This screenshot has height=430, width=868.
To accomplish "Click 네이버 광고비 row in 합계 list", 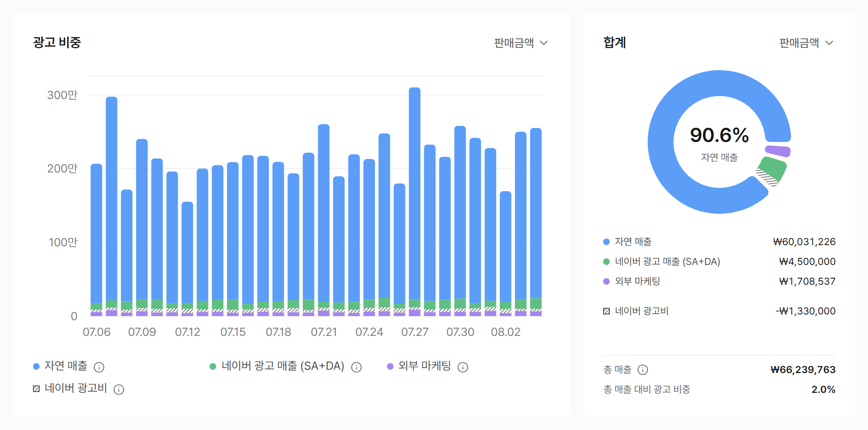I will coord(719,311).
